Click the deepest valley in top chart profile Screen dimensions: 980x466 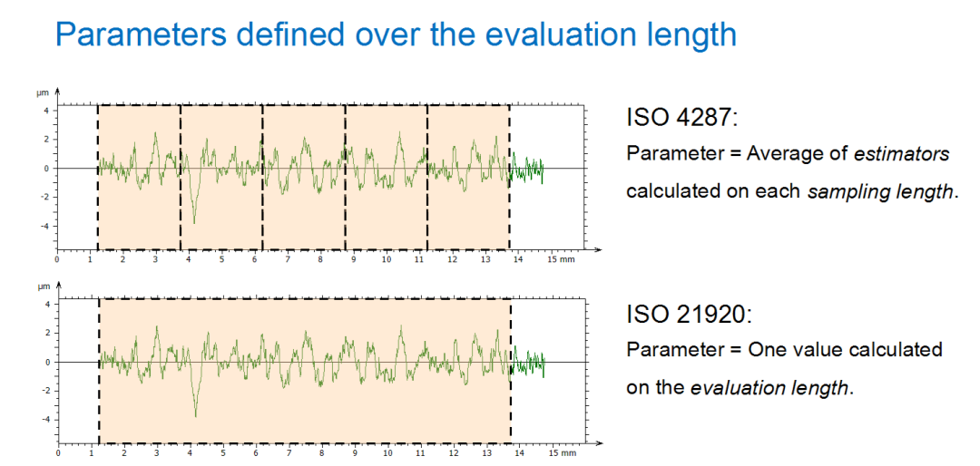click(194, 220)
